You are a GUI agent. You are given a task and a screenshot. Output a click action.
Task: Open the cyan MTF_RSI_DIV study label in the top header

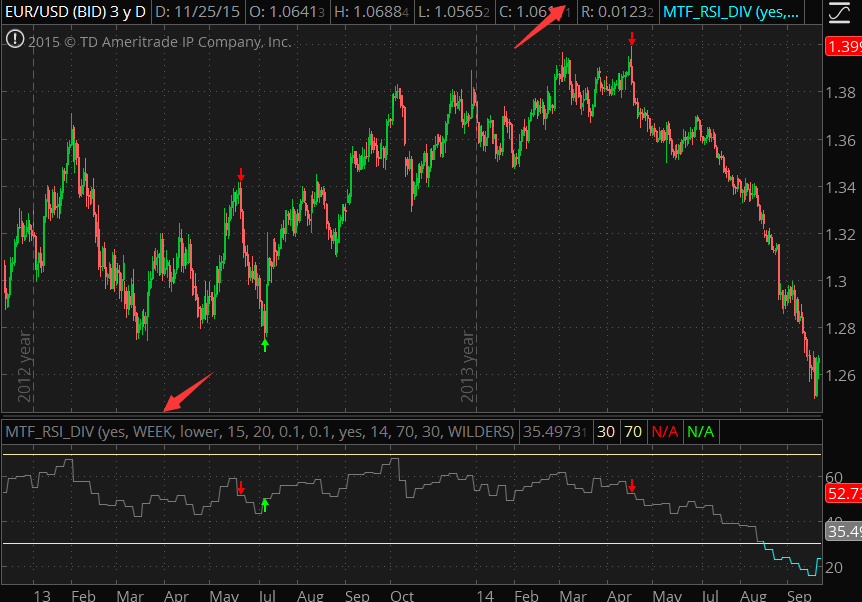pyautogui.click(x=731, y=12)
